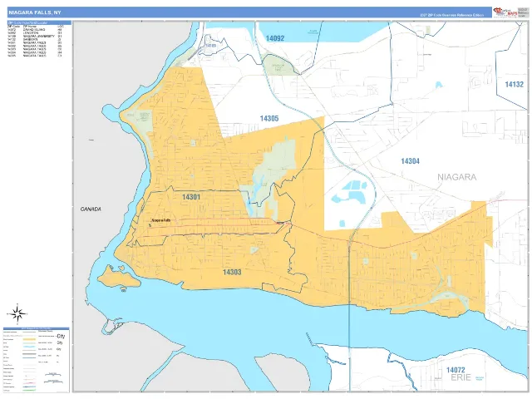Click the publisher logo in the header
The width and height of the screenshot is (532, 399).
click(505, 12)
